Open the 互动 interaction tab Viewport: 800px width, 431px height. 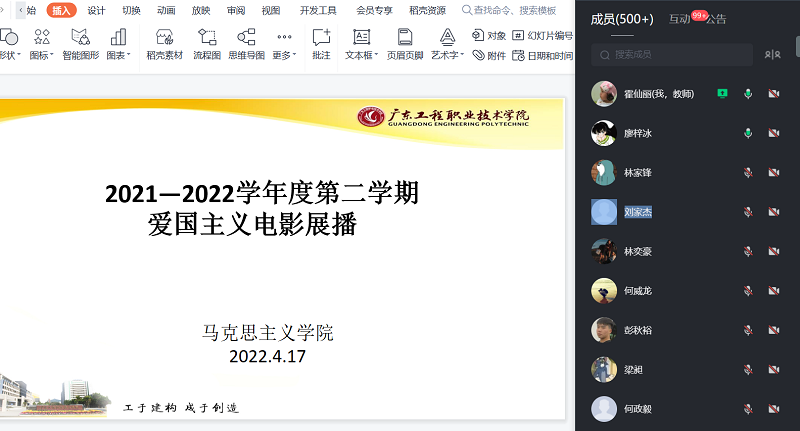679,19
